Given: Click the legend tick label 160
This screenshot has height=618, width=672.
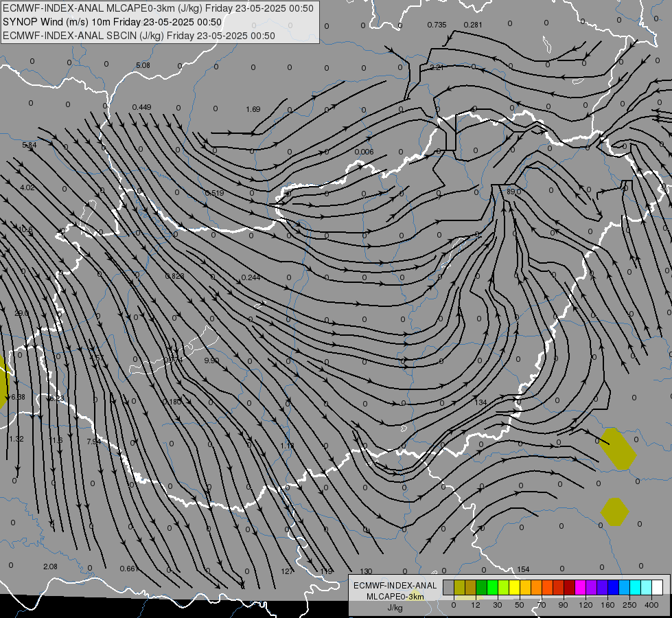Looking at the screenshot, I should coord(607,605).
